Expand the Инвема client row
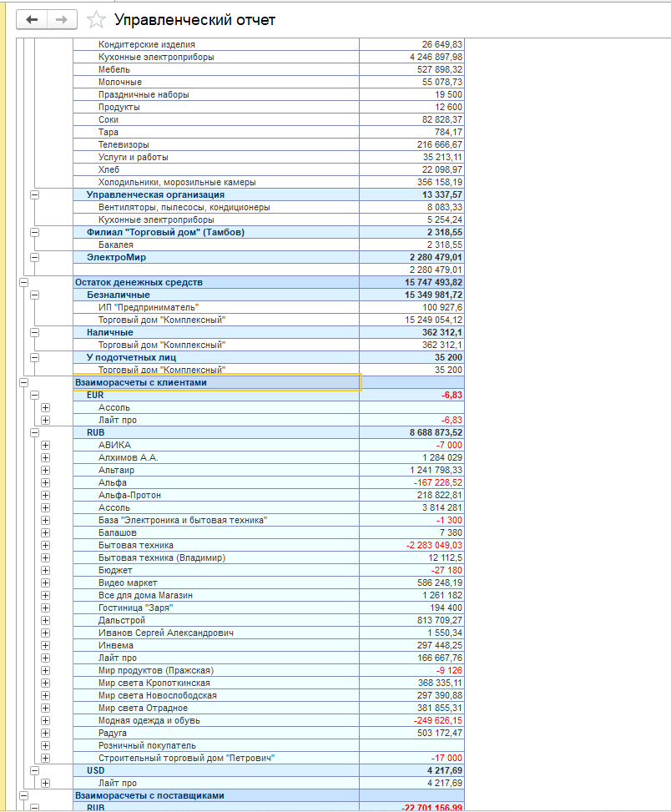 pyautogui.click(x=46, y=645)
